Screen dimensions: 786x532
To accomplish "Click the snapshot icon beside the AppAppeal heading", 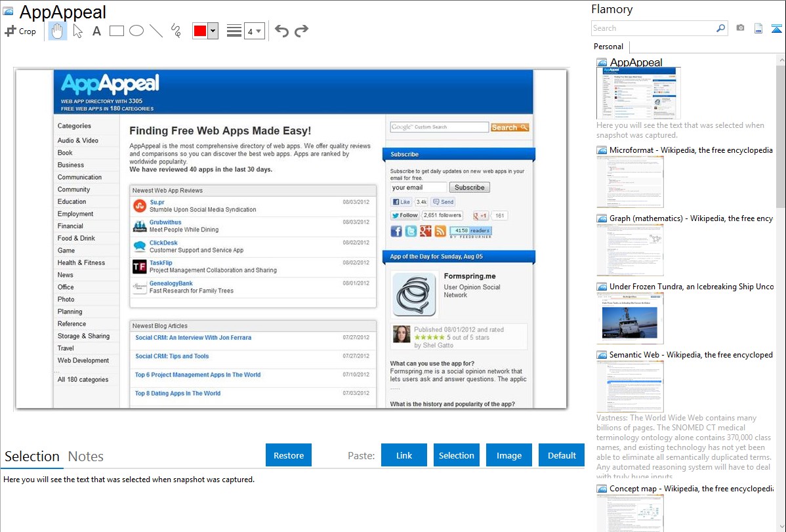I will (8, 11).
